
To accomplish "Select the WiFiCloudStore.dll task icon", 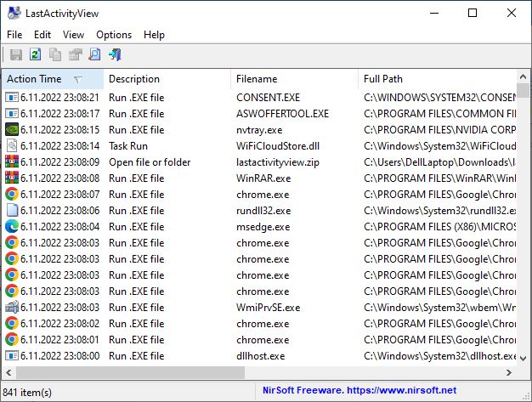I will pyautogui.click(x=12, y=146).
